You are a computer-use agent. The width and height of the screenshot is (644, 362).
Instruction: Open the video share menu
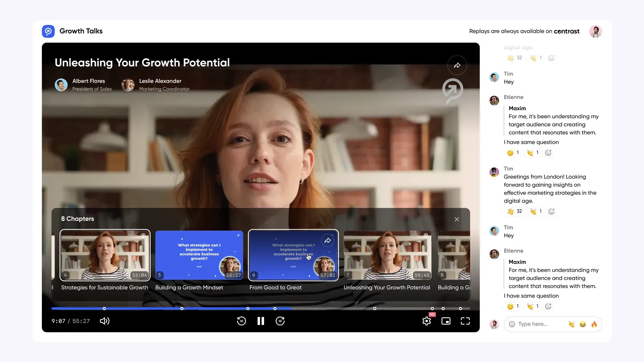point(457,65)
